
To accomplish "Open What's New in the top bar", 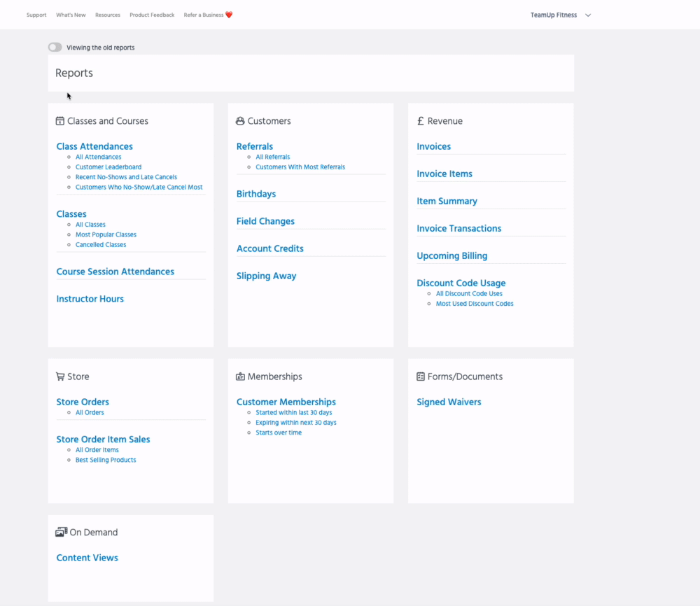I will point(71,15).
